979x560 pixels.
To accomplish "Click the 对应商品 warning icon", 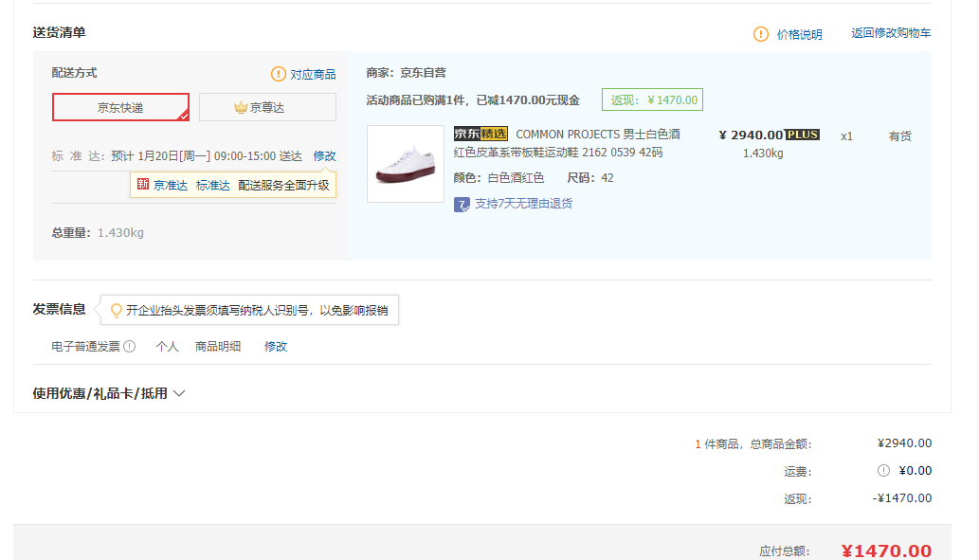I will tap(278, 74).
